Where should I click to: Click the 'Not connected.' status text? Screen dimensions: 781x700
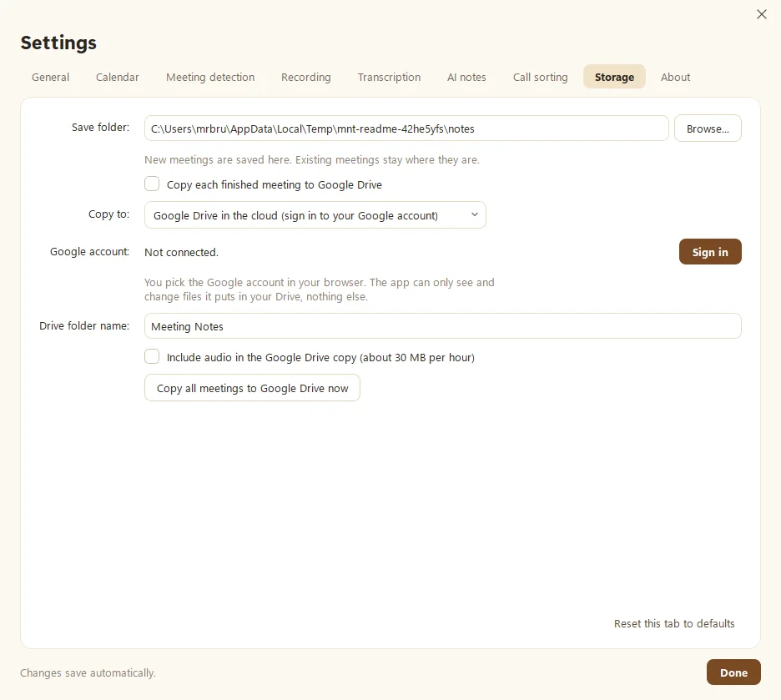pos(181,253)
